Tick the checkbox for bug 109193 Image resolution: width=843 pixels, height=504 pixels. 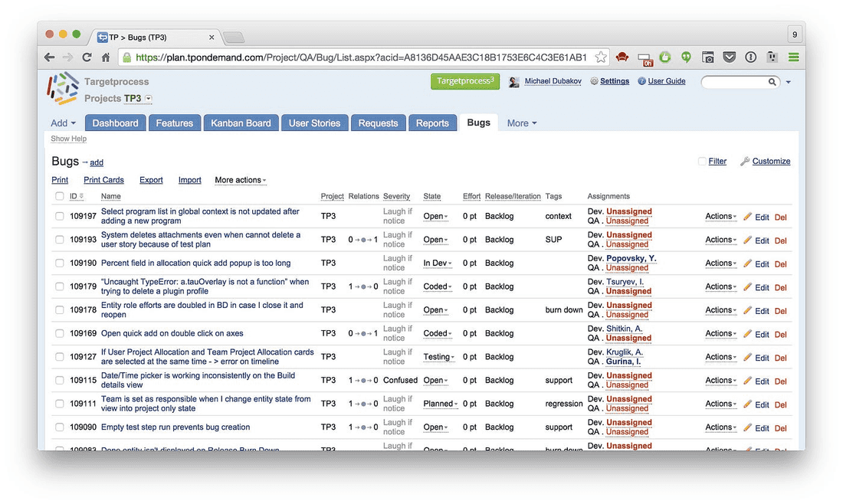[x=60, y=240]
